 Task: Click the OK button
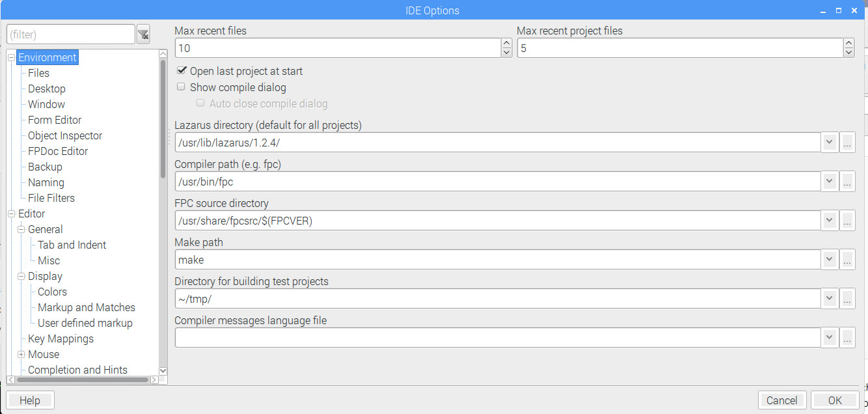pyautogui.click(x=835, y=400)
